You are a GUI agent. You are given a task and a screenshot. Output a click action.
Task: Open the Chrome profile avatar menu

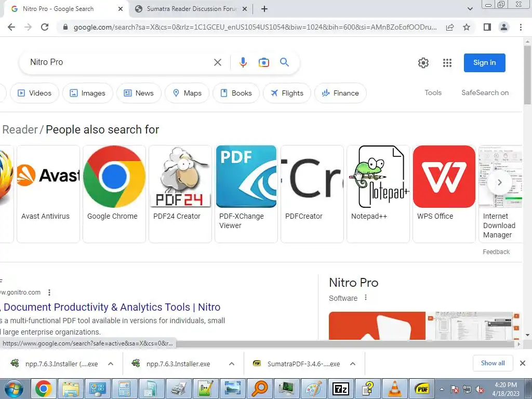coord(504,27)
